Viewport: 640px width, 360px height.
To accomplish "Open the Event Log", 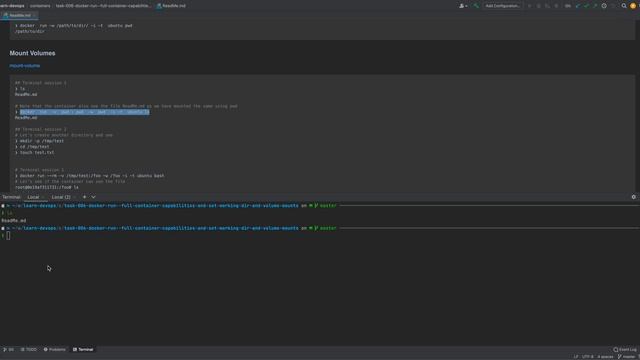I will [x=624, y=349].
